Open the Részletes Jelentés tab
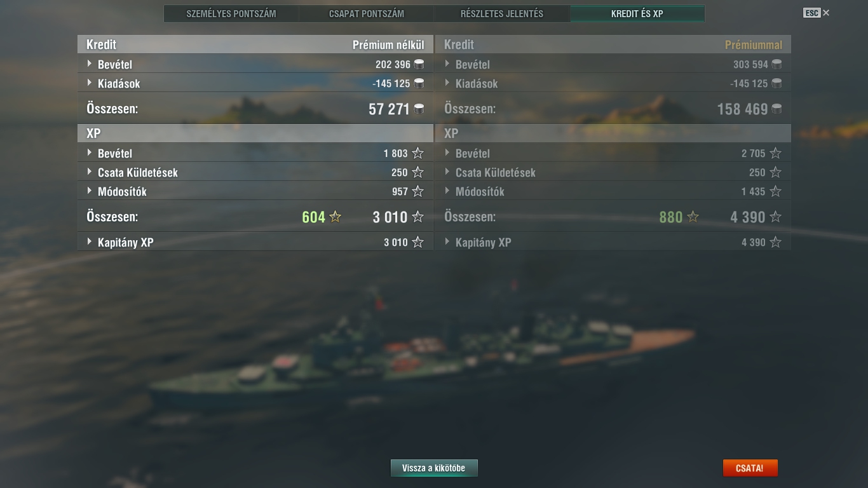The height and width of the screenshot is (488, 868). [x=502, y=13]
